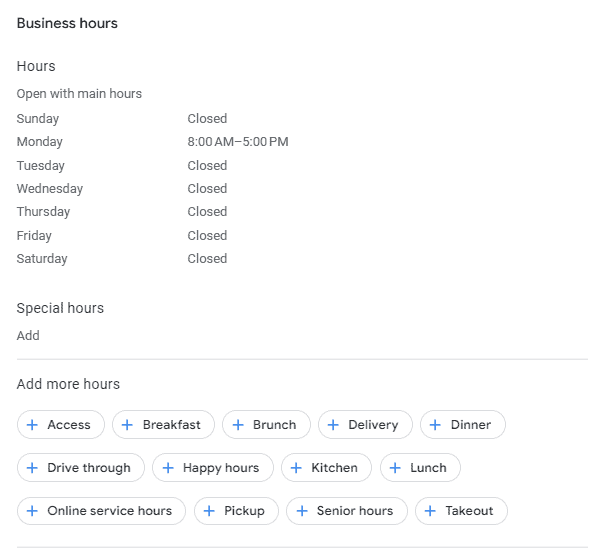Viewport: 605px width, 556px height.
Task: Add Drive through hours chip
Action: pos(81,468)
